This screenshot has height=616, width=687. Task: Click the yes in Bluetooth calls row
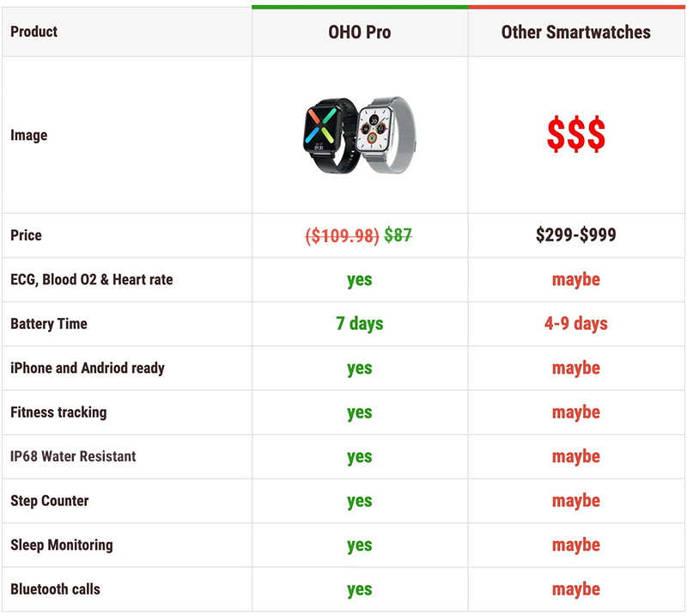point(360,590)
